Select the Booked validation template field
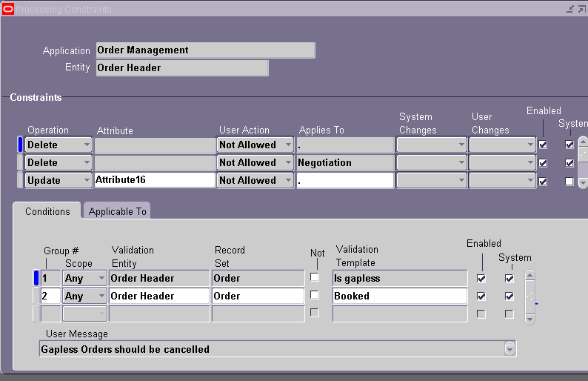Screen dimensions: 588x381 coord(400,296)
